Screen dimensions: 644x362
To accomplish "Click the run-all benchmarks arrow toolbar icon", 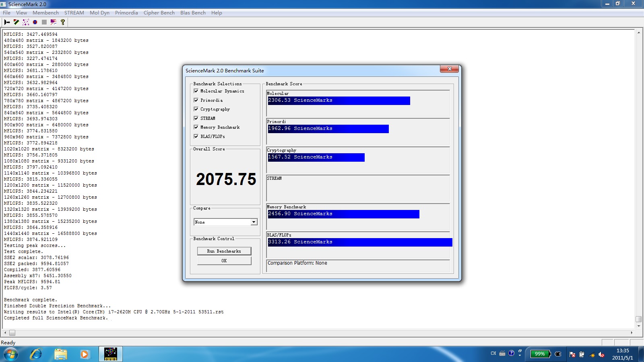I will click(x=7, y=22).
